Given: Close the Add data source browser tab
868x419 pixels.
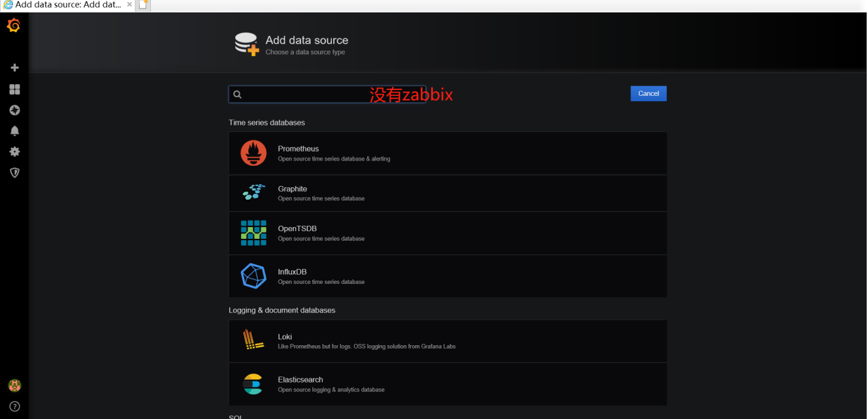Looking at the screenshot, I should click(129, 5).
